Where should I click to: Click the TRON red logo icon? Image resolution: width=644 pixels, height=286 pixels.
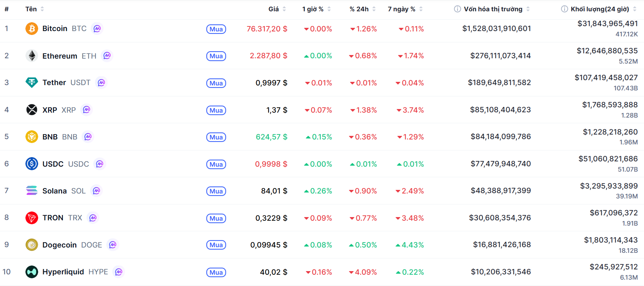tap(32, 218)
